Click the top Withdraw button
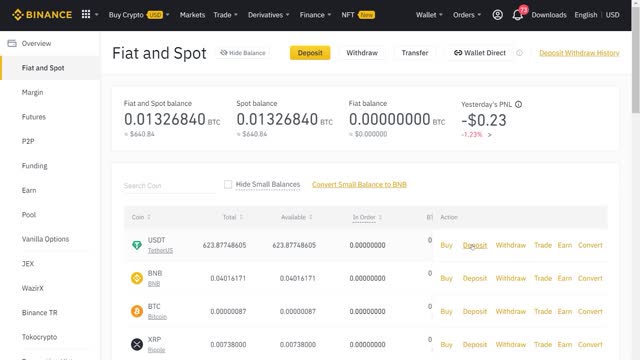640x360 pixels. tap(362, 53)
